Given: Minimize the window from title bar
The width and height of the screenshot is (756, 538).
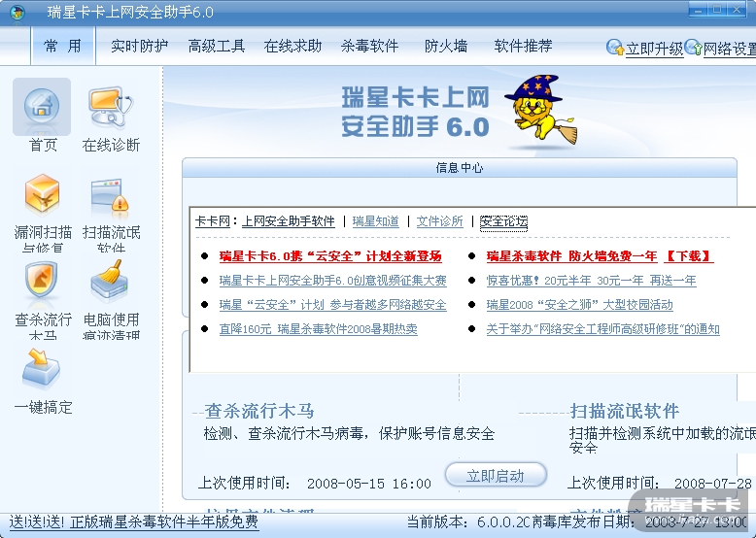Looking at the screenshot, I should click(698, 10).
